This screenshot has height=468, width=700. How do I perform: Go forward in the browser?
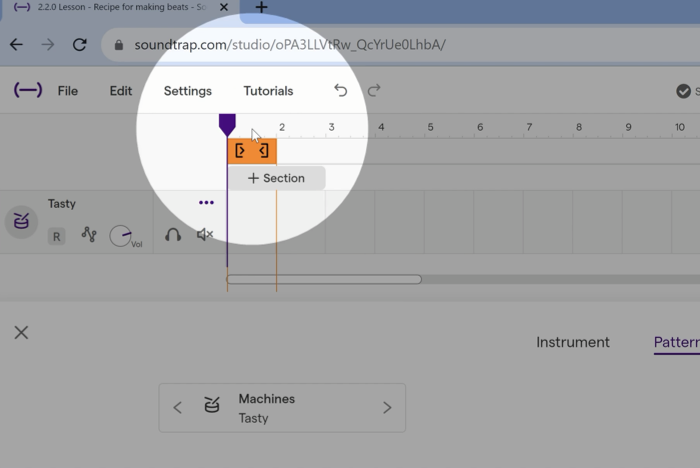(48, 45)
